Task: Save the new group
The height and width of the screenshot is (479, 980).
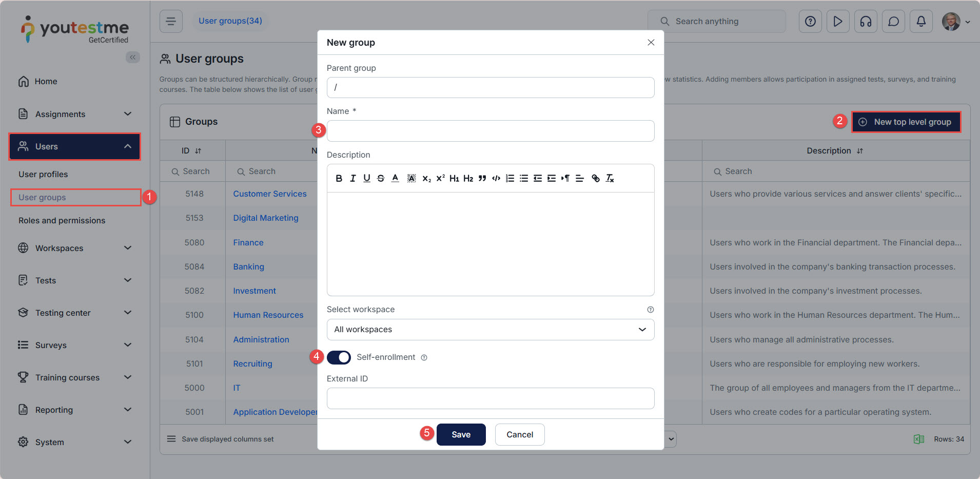Action: (x=461, y=434)
